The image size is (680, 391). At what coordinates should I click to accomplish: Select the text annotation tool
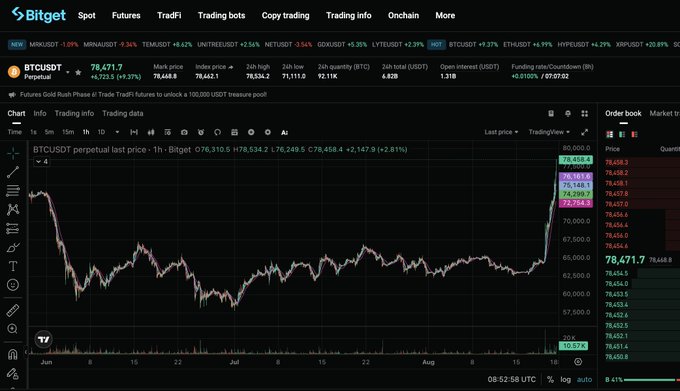tap(13, 266)
